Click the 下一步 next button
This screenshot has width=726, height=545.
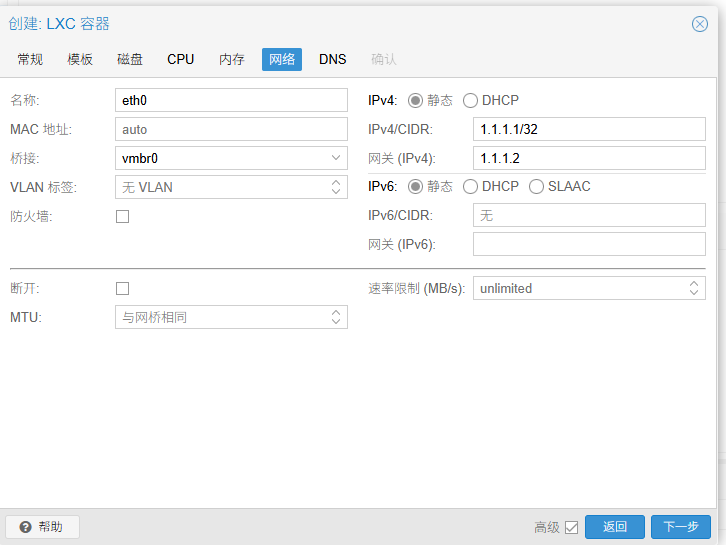pyautogui.click(x=681, y=527)
